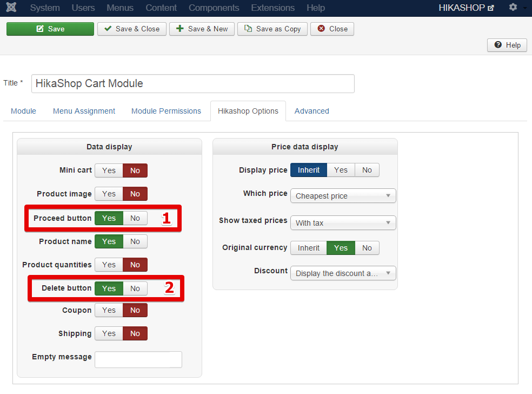Switch to the Menu Assignment tab
Image resolution: width=532 pixels, height=394 pixels.
(84, 111)
